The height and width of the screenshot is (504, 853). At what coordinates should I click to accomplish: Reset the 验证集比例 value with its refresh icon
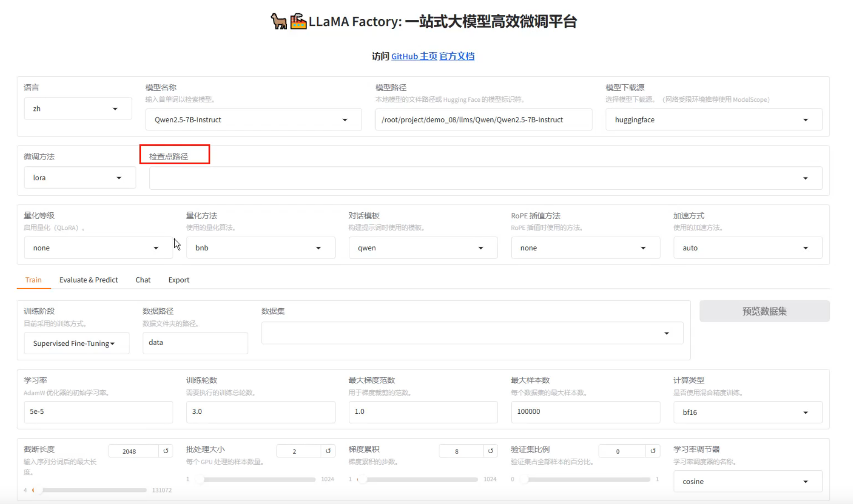[653, 451]
